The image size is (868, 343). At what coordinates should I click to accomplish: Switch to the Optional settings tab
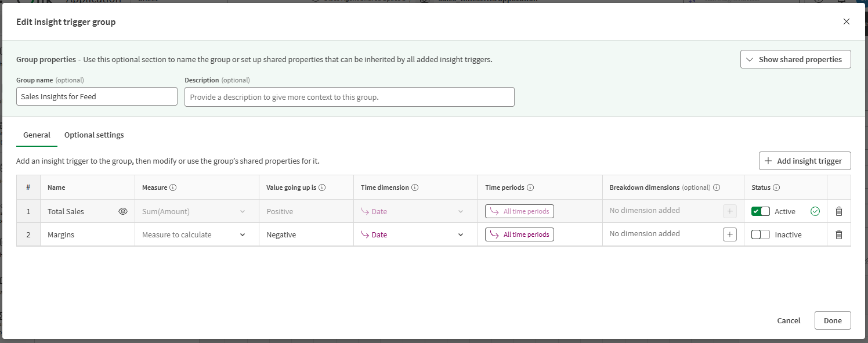click(93, 135)
